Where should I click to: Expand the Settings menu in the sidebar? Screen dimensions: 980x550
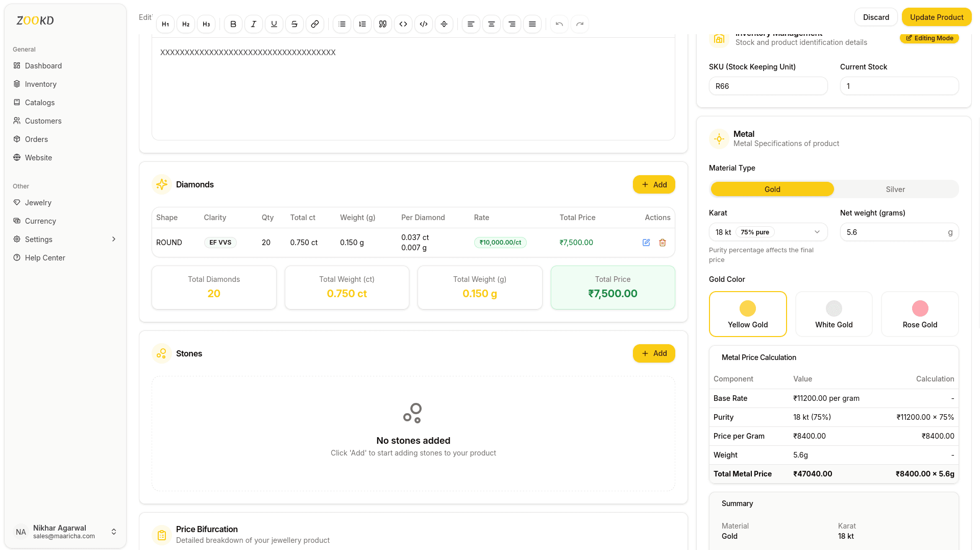pyautogui.click(x=38, y=239)
